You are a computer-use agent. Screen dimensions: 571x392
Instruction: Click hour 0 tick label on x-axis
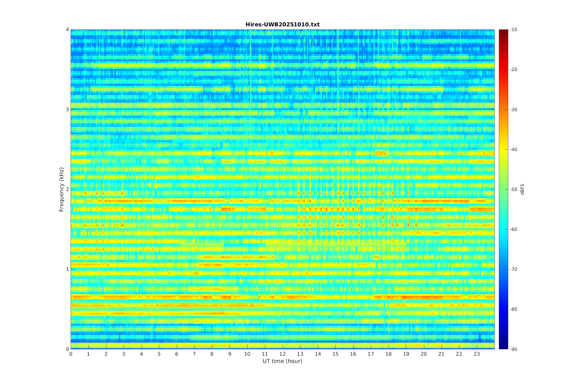pos(71,354)
